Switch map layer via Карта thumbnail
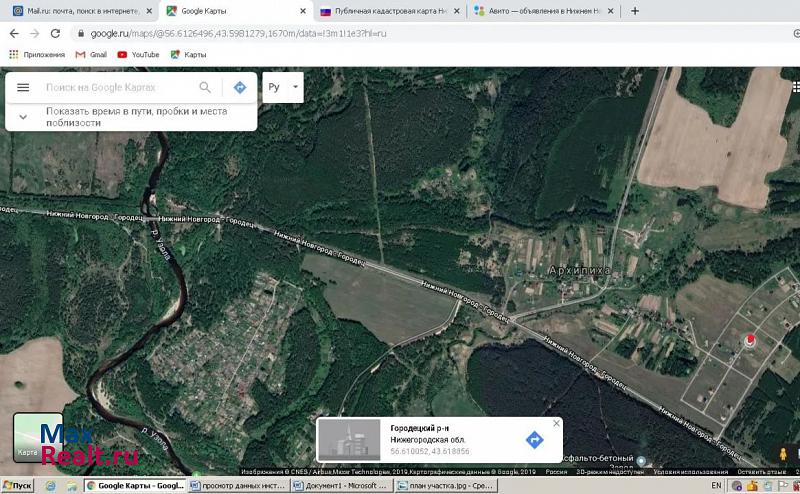Viewport: 800px width, 494px height. tap(38, 439)
